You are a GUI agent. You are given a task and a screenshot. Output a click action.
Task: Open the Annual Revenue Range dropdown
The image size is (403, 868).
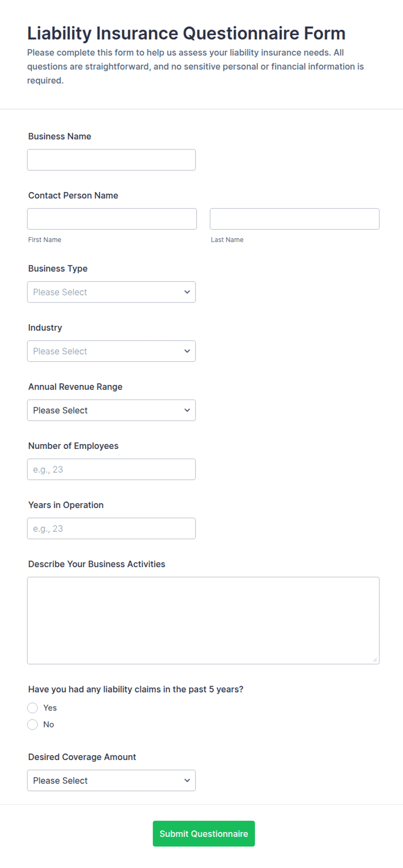coord(111,410)
